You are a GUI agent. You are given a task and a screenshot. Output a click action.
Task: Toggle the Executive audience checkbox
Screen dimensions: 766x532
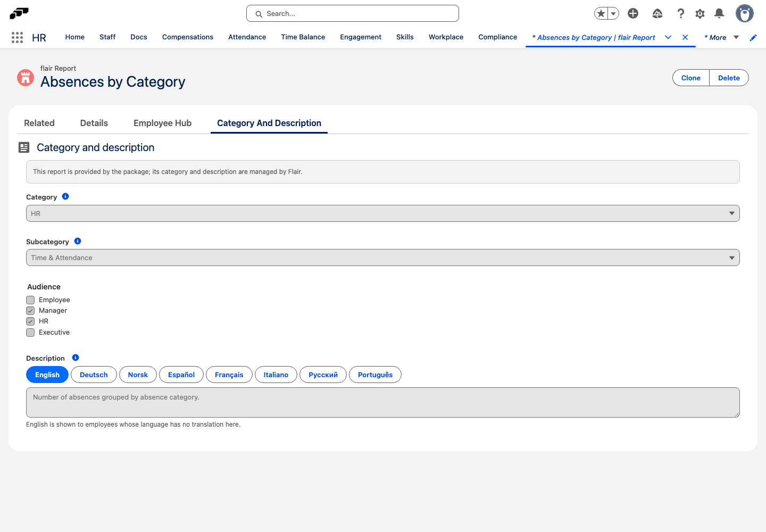click(30, 332)
